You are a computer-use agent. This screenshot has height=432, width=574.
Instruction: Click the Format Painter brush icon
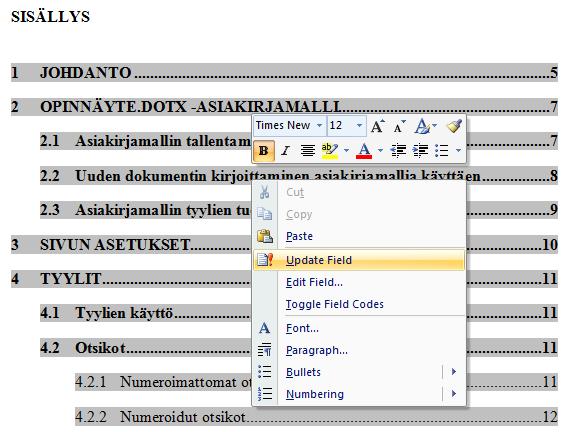(x=454, y=126)
